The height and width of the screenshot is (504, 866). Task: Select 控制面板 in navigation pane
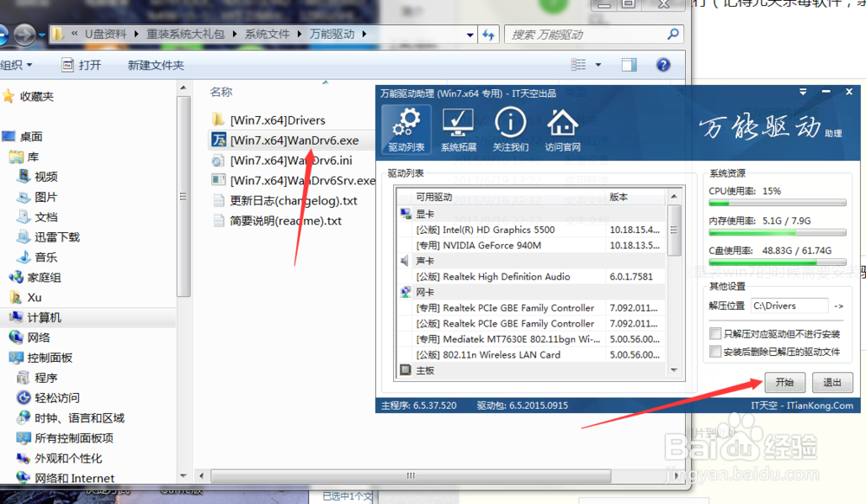click(49, 358)
